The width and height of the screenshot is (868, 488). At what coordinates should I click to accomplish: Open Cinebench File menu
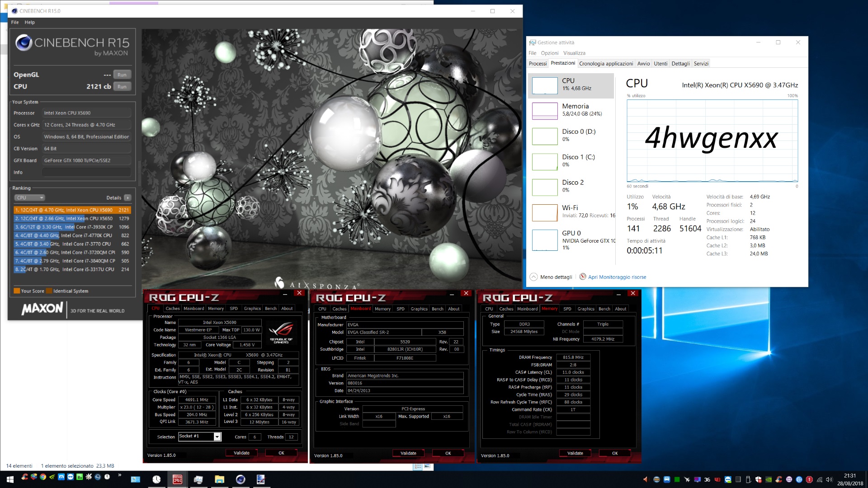point(15,22)
